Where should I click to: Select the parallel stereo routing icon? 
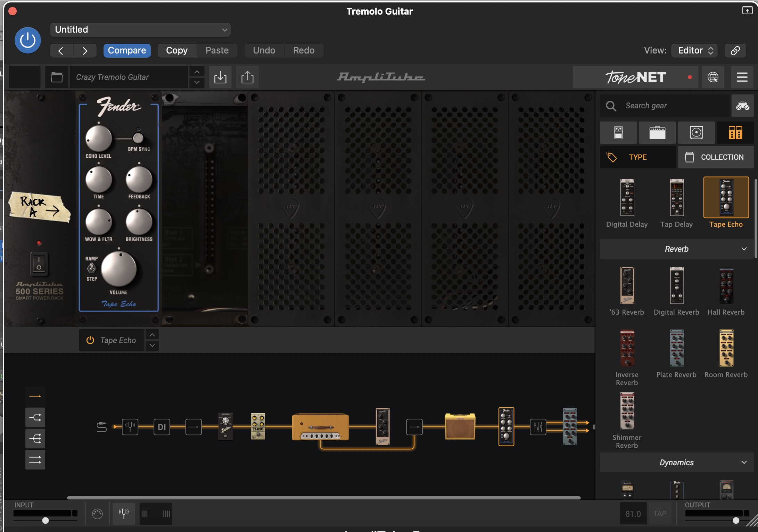pyautogui.click(x=35, y=460)
